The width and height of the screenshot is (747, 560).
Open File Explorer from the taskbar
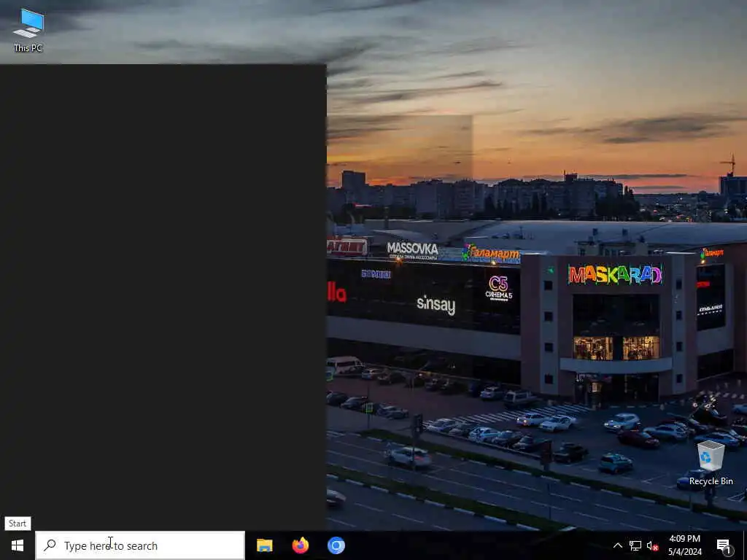(264, 545)
